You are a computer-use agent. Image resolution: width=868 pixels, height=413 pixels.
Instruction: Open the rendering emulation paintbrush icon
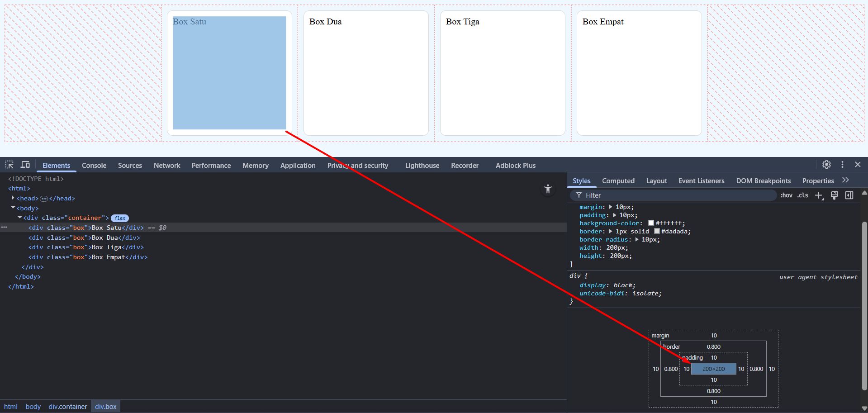pyautogui.click(x=834, y=195)
